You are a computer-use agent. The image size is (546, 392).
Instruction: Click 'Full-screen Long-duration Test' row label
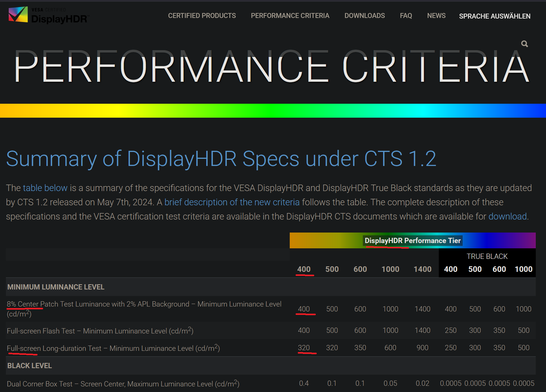[113, 348]
